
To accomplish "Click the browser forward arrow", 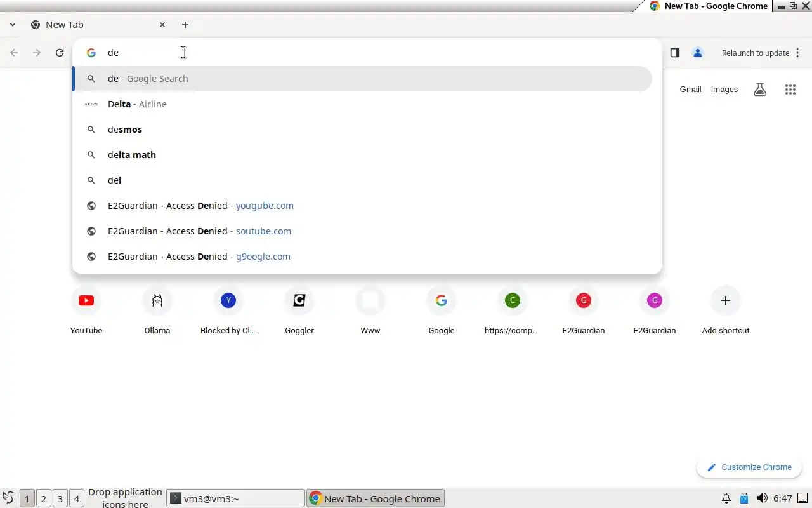I will coord(37,53).
